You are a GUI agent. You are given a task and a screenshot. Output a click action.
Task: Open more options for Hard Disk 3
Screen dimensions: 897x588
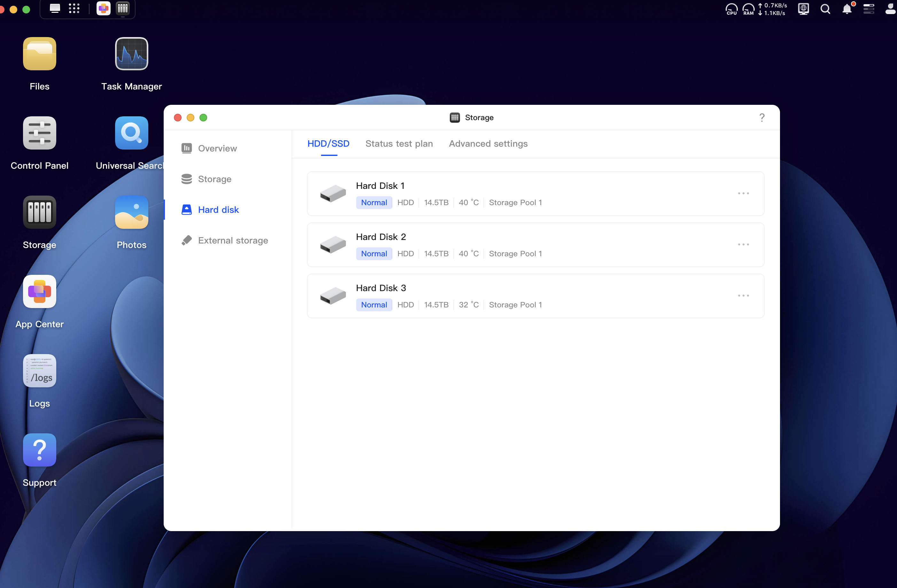point(744,296)
